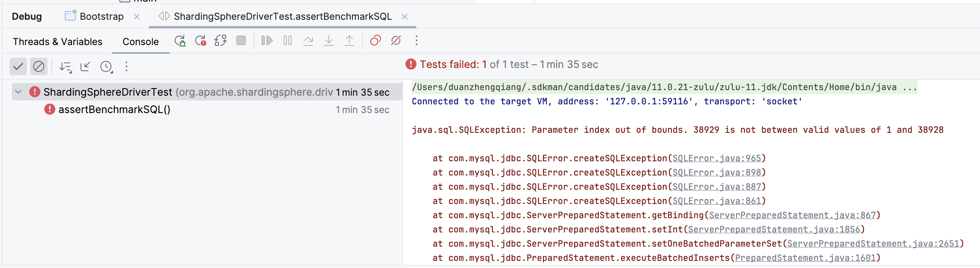Screen dimensions: 980x268
Task: Open SQLError.java:965 stack trace link
Action: point(716,159)
